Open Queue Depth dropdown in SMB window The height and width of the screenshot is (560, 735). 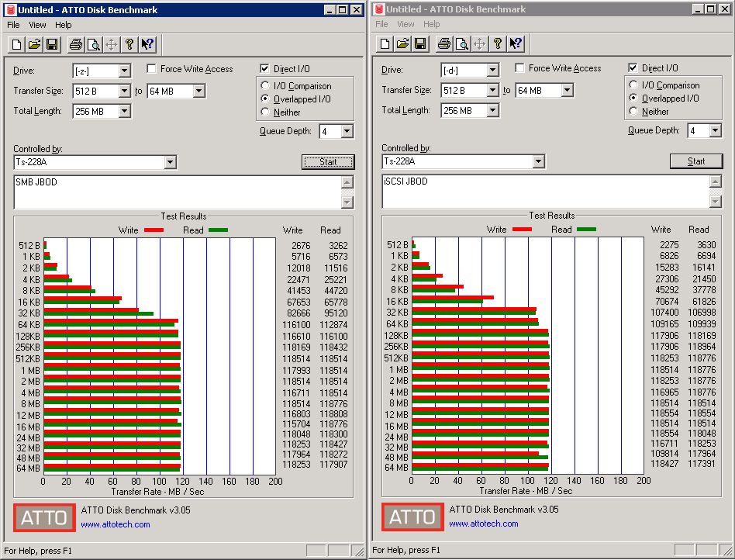coord(347,131)
